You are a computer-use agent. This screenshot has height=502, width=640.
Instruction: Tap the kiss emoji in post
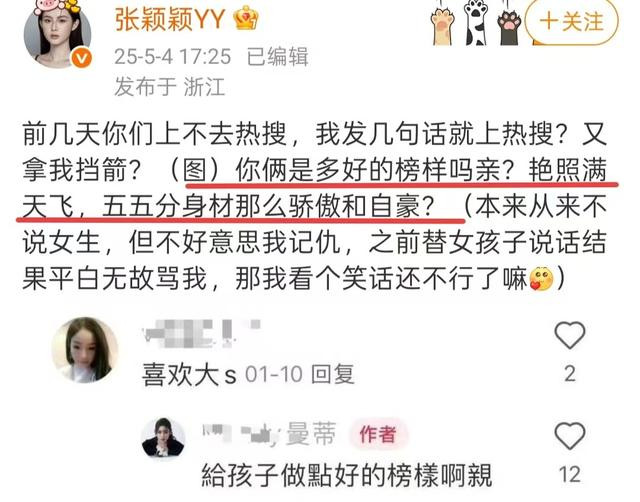[x=541, y=278]
